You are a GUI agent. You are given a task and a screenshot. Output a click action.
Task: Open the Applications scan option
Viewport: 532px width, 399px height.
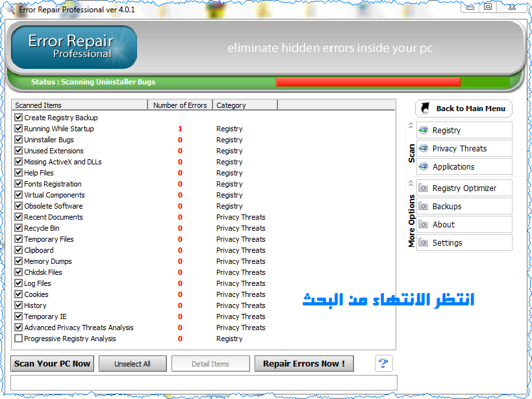(464, 166)
